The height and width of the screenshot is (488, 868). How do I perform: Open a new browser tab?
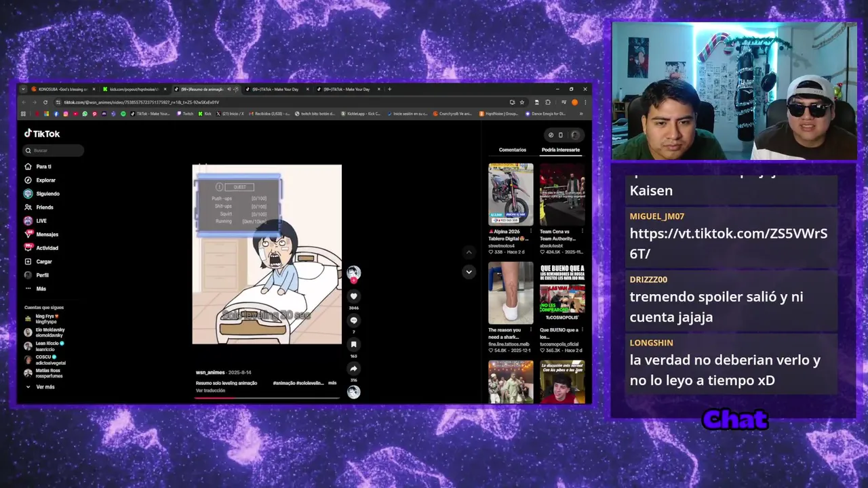click(389, 89)
